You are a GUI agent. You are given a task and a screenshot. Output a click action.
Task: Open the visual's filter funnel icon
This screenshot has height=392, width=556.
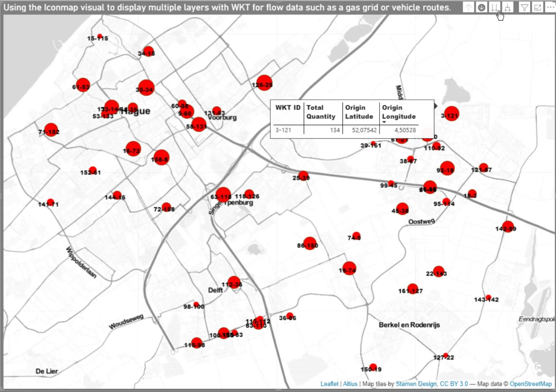click(524, 7)
